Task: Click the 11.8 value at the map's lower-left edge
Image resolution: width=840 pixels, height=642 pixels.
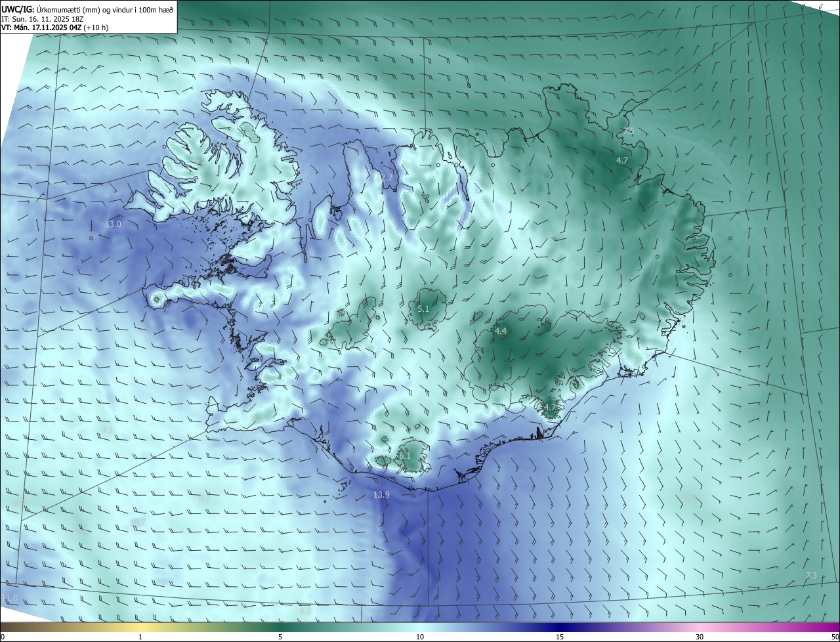Action: click(10, 597)
